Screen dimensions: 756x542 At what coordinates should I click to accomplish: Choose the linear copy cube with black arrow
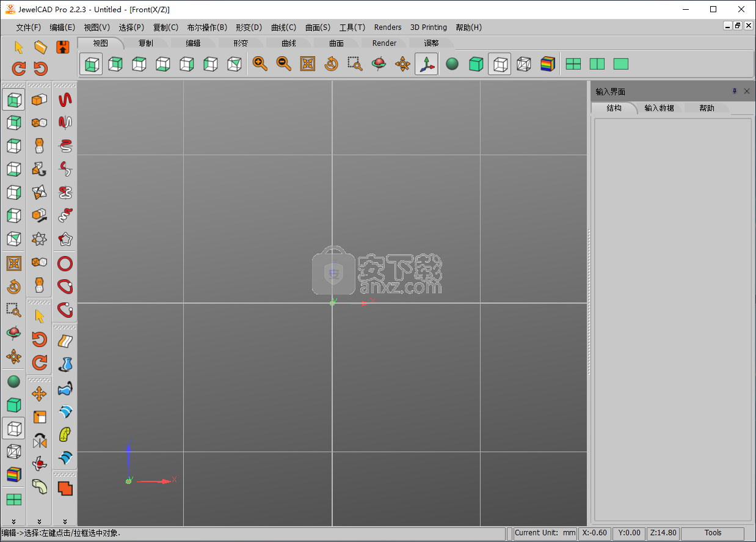(40, 215)
